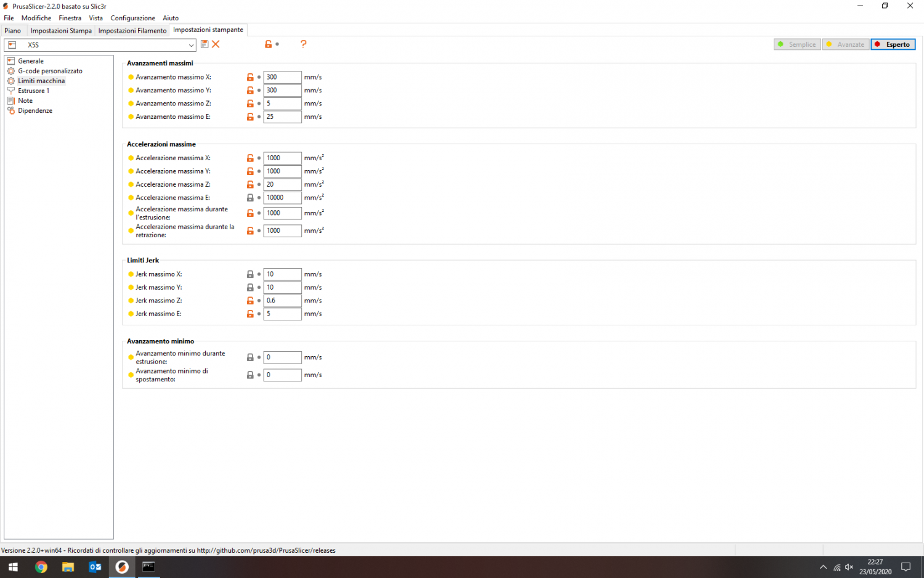
Task: Click the lock icon for Accelerazione massima X
Action: (250, 158)
